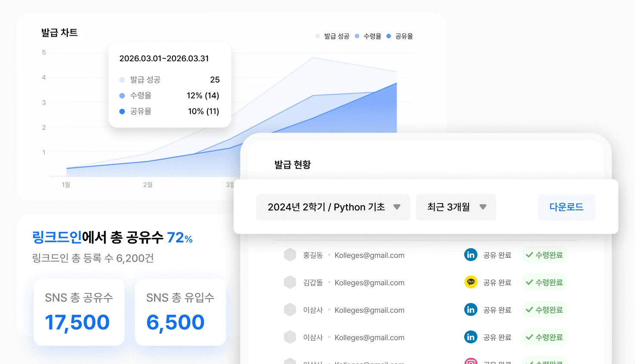
Task: Select the name 김갑돌
Action: pos(313,283)
